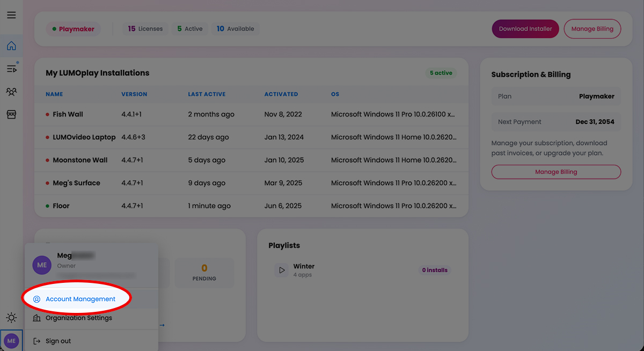Click the 5 Active chip
Screen dimensions: 644x351
pos(190,29)
